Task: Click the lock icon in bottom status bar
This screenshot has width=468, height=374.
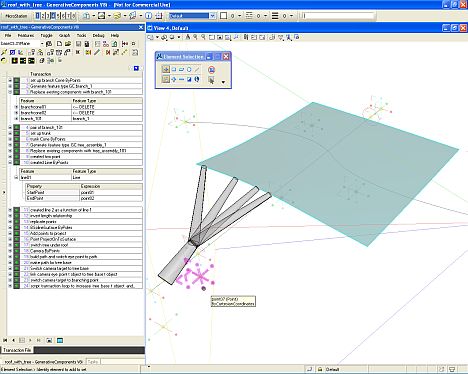Action: (x=320, y=369)
